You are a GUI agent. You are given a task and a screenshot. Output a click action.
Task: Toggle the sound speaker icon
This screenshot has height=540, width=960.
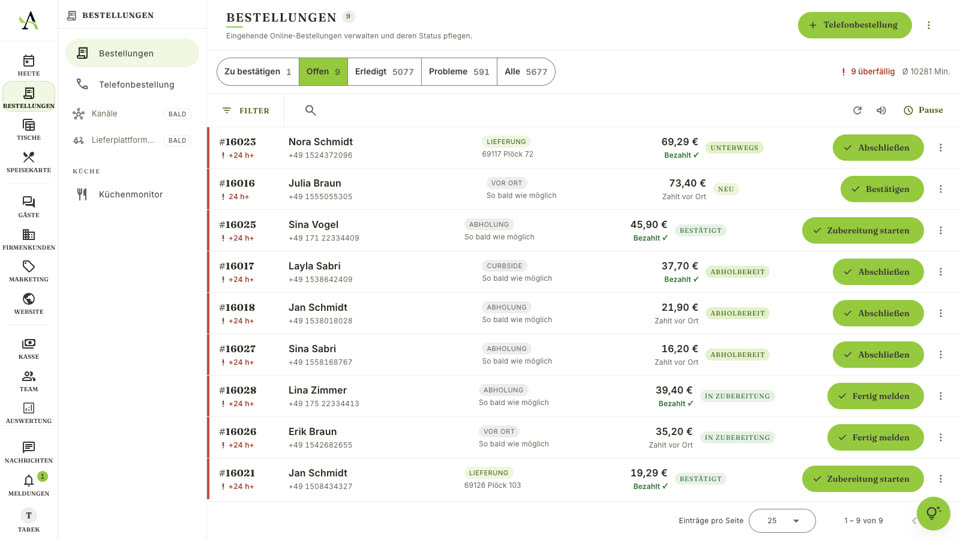pyautogui.click(x=881, y=110)
